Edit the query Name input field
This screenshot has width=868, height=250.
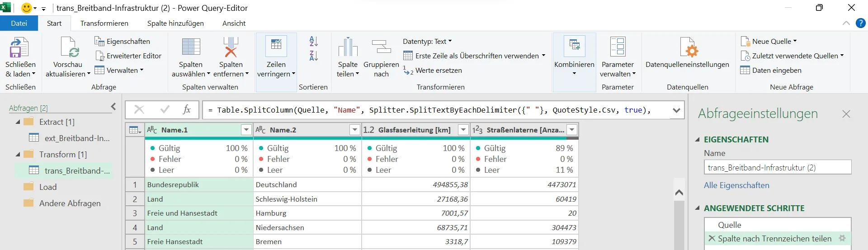click(778, 167)
